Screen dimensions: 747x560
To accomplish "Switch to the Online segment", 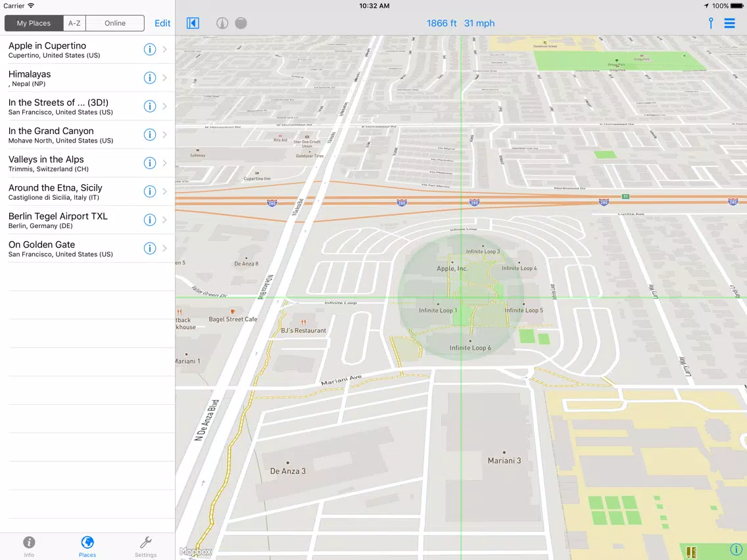I will tap(115, 23).
